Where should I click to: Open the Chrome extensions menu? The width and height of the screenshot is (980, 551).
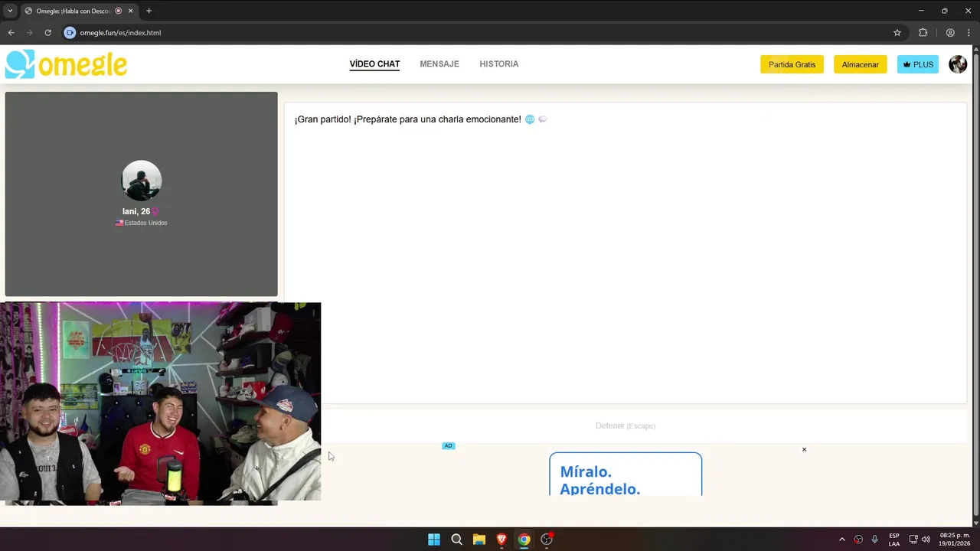click(x=923, y=33)
